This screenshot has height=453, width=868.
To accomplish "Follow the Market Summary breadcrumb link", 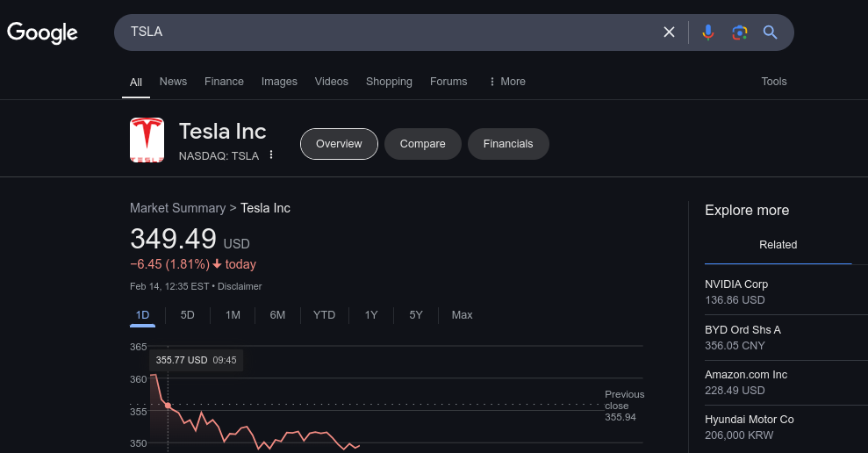I will tap(177, 208).
